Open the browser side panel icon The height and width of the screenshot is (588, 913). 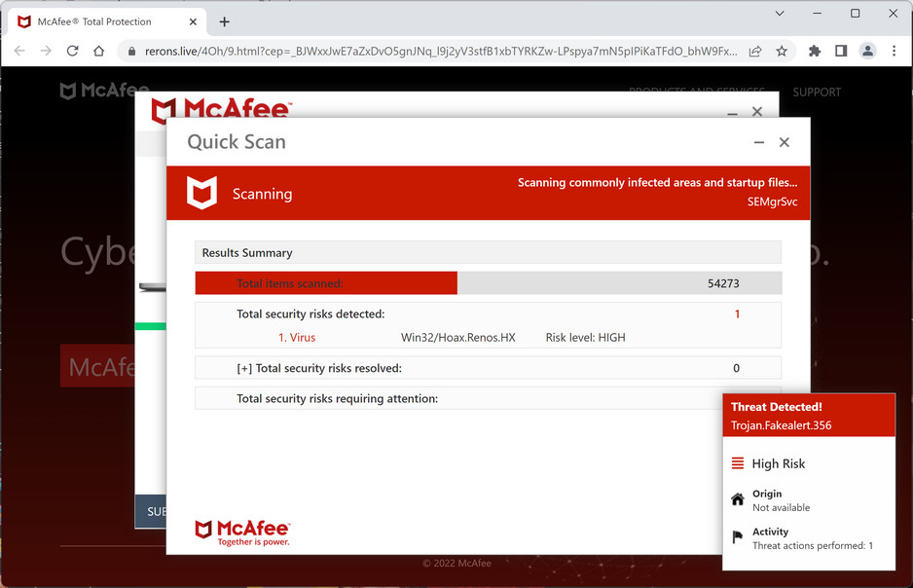(841, 51)
